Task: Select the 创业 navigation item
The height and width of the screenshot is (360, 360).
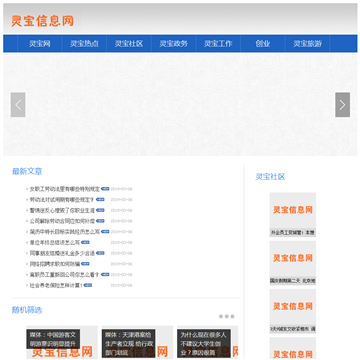Action: (x=263, y=44)
